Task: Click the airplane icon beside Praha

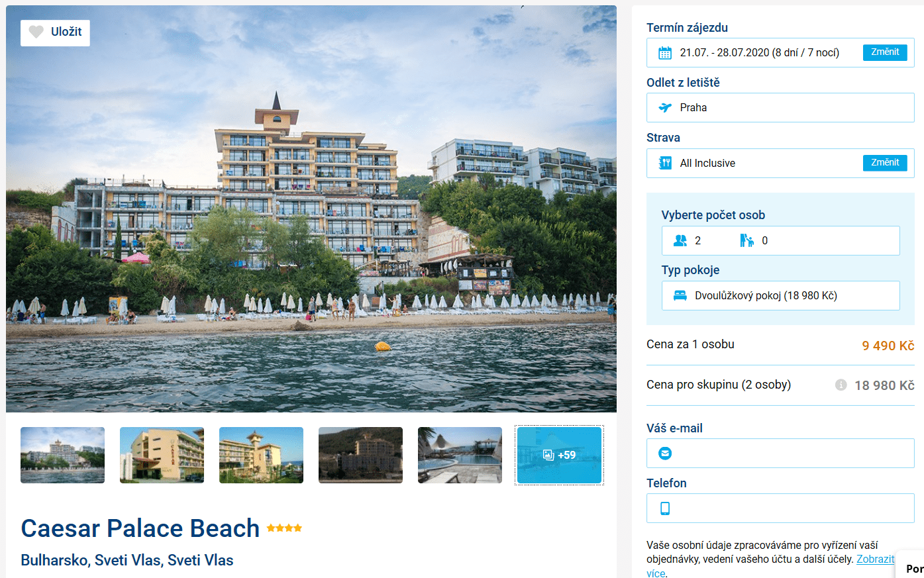Action: tap(665, 107)
